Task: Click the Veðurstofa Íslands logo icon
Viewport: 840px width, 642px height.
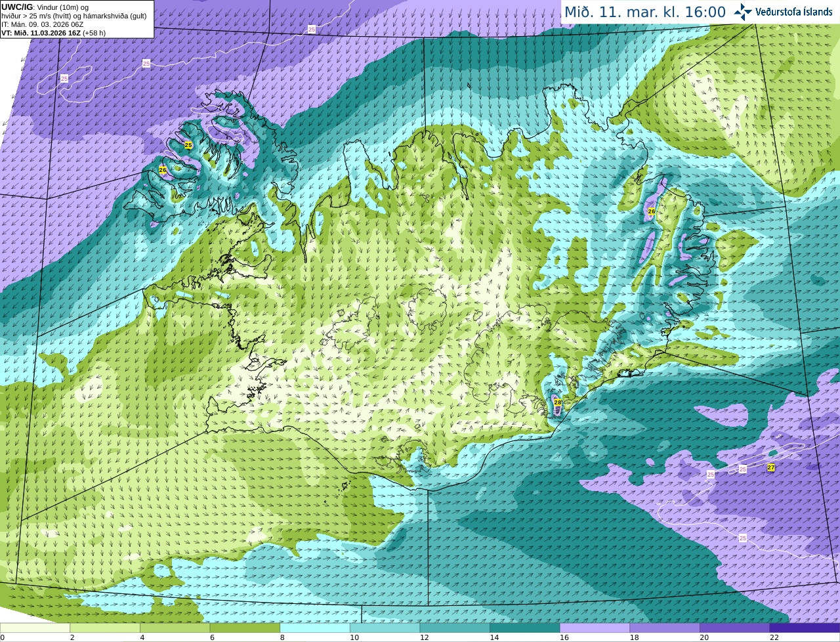Action: point(743,12)
